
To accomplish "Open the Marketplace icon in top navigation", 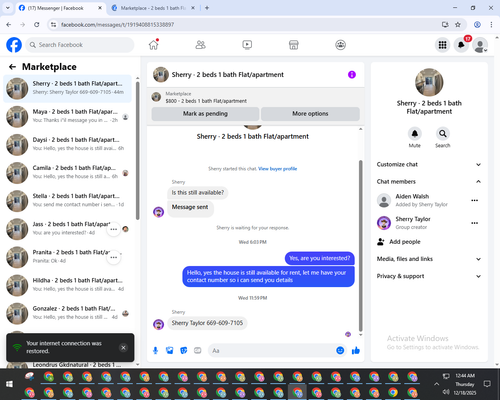I will click(294, 45).
